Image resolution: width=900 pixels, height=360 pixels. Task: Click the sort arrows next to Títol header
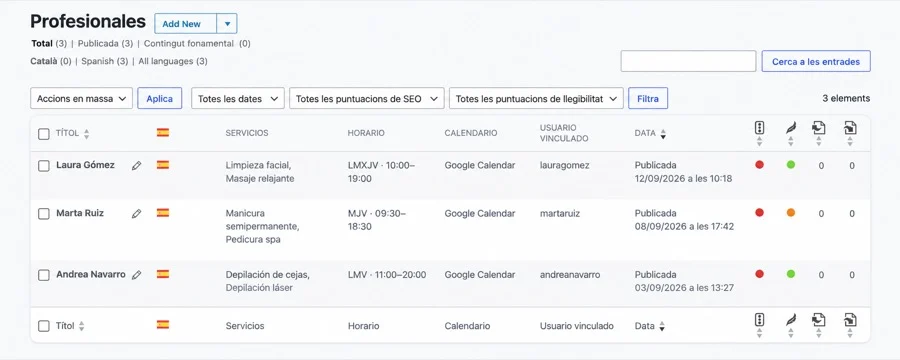point(87,134)
